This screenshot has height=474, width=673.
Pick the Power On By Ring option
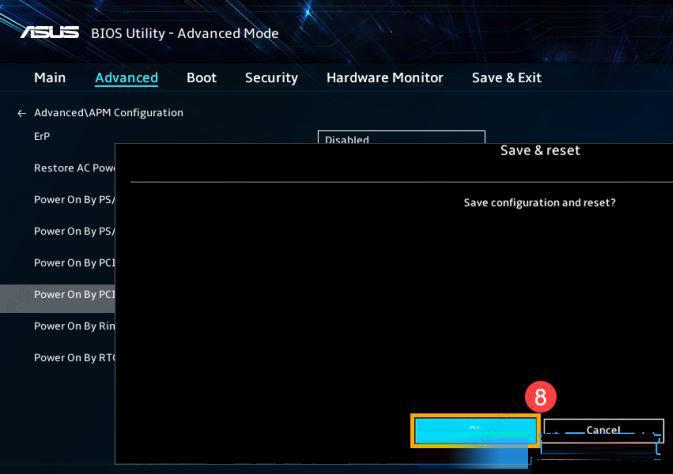(74, 326)
